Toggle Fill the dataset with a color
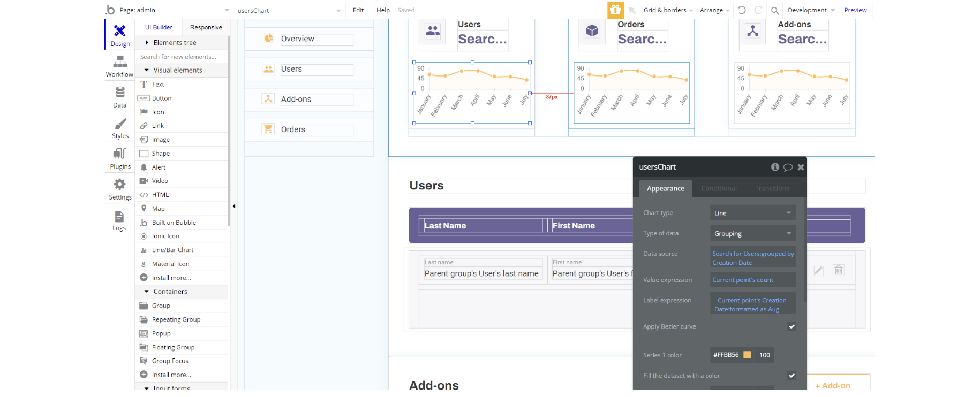Image resolution: width=980 pixels, height=397 pixels. pos(791,376)
